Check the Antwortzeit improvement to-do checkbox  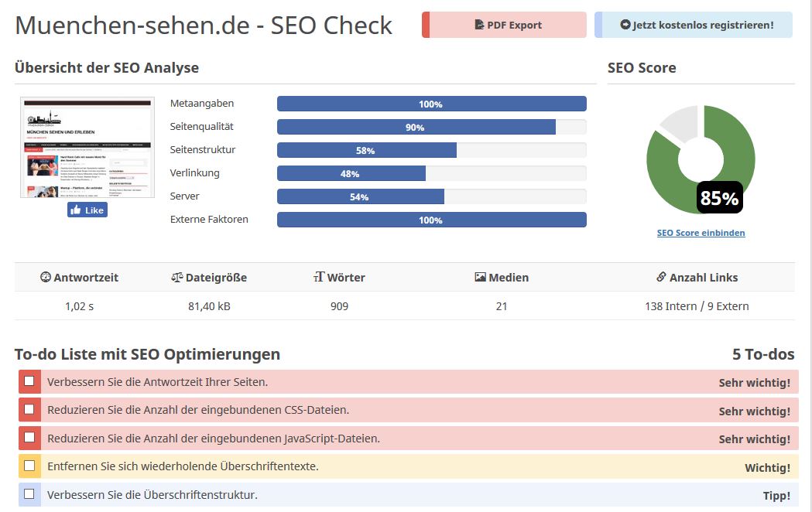(x=29, y=381)
